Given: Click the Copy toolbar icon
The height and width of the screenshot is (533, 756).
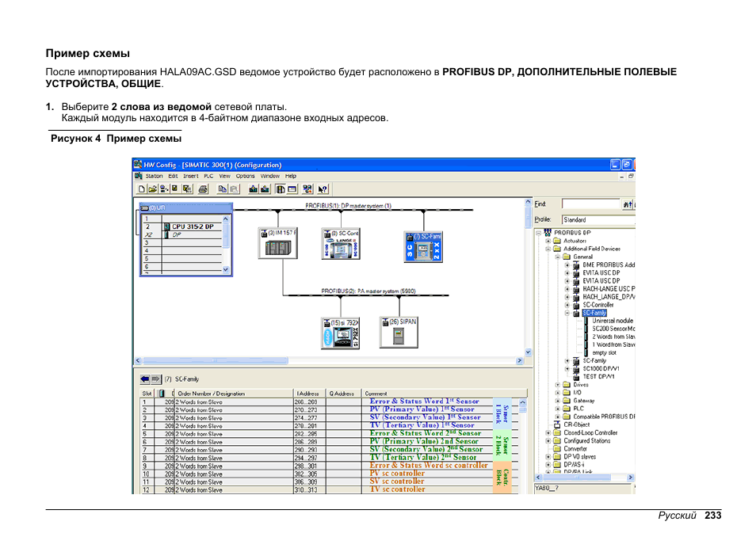Looking at the screenshot, I should [x=222, y=188].
